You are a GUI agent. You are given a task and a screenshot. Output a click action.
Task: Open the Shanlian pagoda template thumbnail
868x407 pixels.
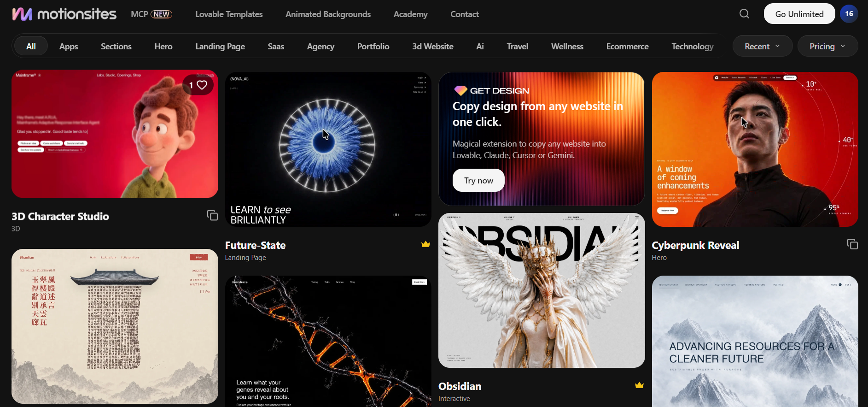tap(115, 326)
